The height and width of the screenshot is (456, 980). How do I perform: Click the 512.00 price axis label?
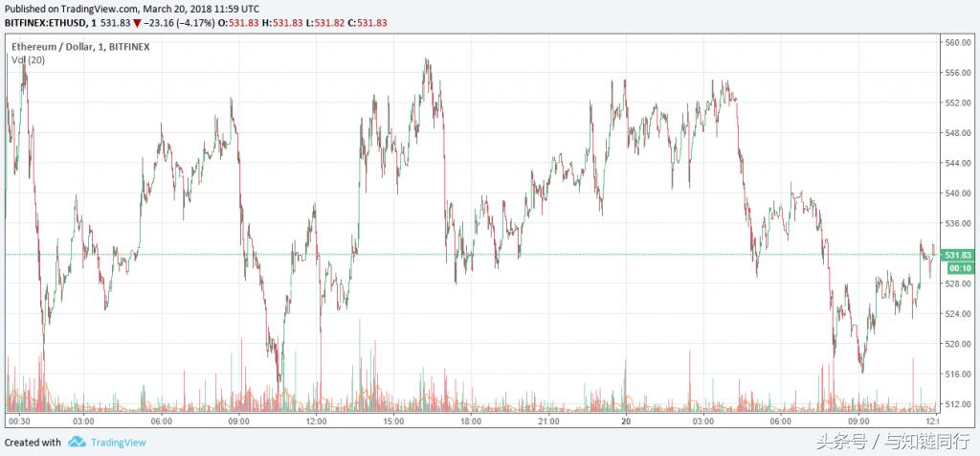956,403
